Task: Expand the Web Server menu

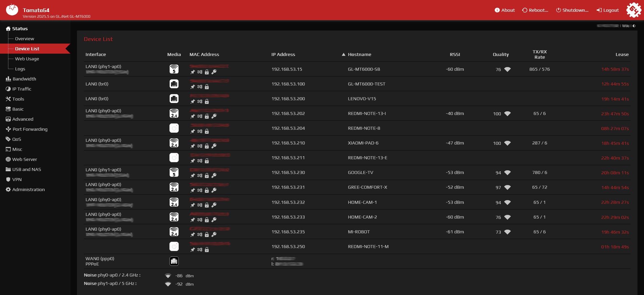Action: [x=21, y=159]
